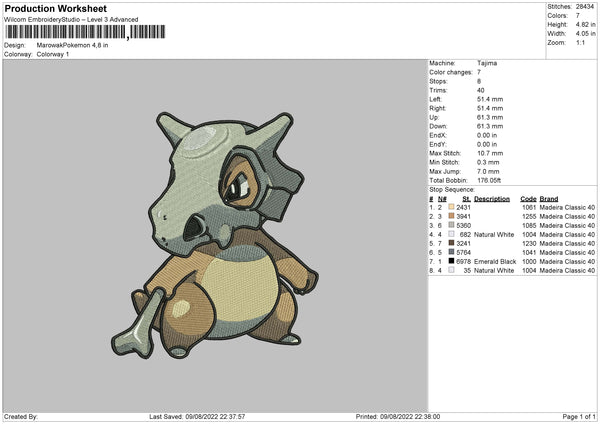The width and height of the screenshot is (600, 424).
Task: Select the 'Emerald Black' description
Action: click(x=495, y=261)
